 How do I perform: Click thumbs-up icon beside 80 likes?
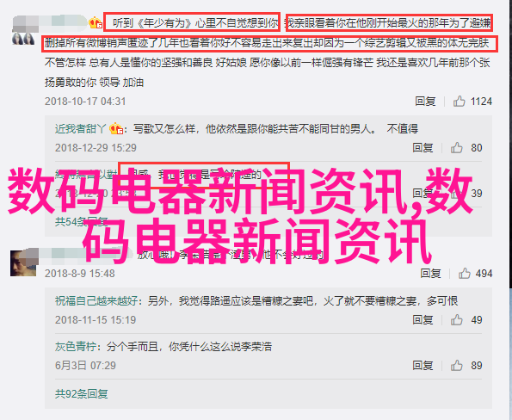pyautogui.click(x=456, y=148)
